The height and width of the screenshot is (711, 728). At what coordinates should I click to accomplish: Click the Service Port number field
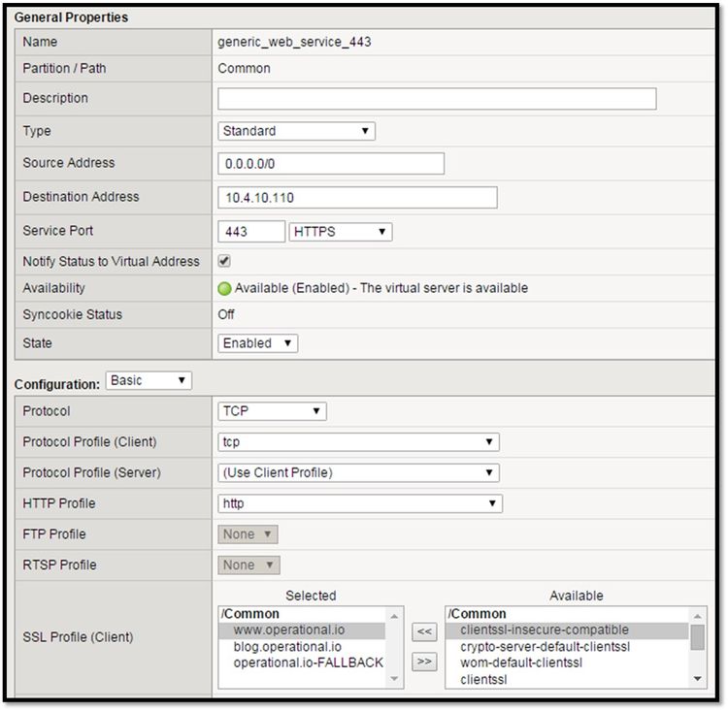(251, 232)
